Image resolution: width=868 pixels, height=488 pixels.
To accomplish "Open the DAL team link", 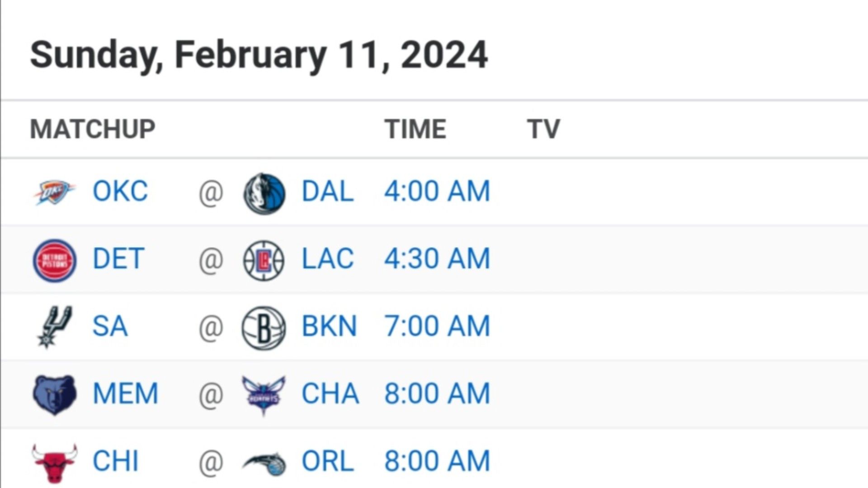I will [327, 191].
